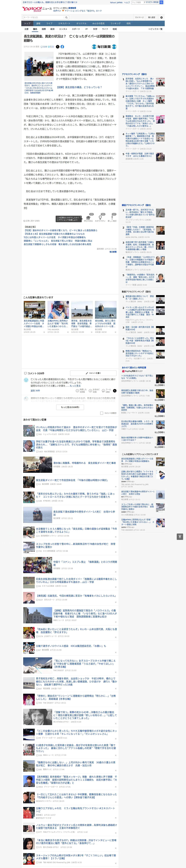This screenshot has height=868, width=186.
Task: Share the article on Facebook
Action: point(62,47)
